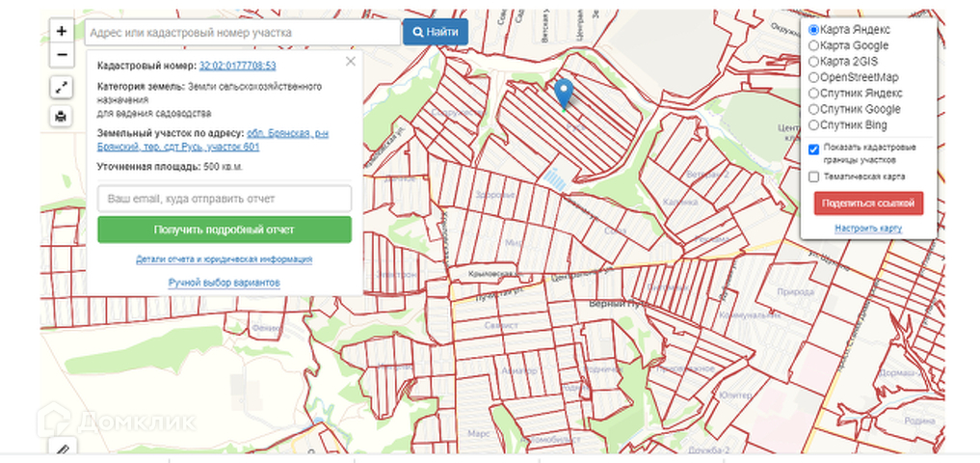The height and width of the screenshot is (463, 980).
Task: Click the Марс map label
Action: tap(479, 434)
